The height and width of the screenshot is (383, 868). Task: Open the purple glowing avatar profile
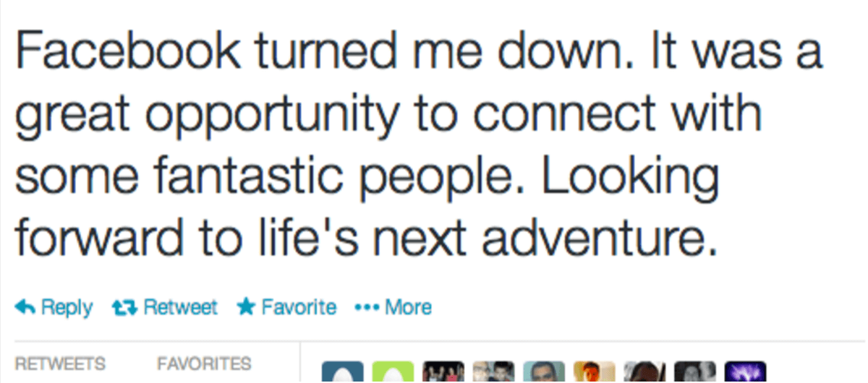point(744,373)
